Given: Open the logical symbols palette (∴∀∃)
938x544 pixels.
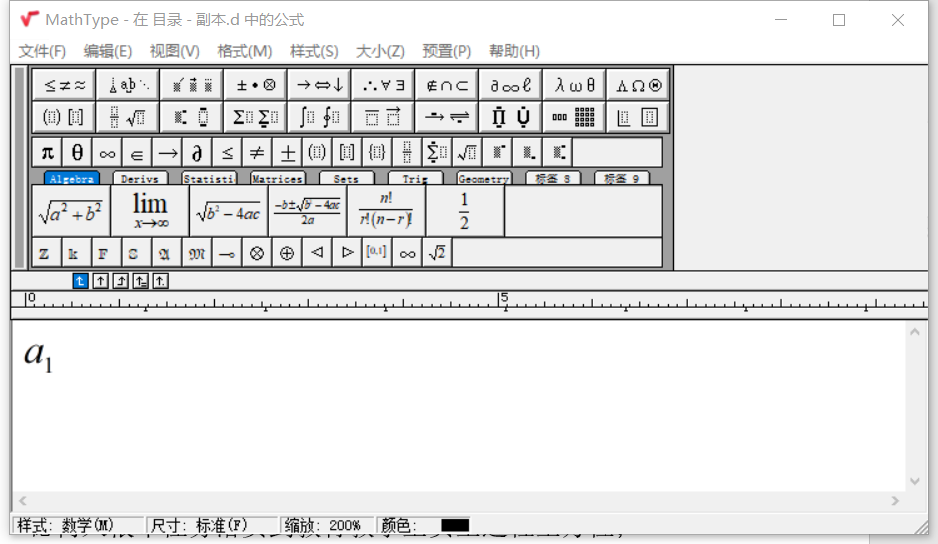Looking at the screenshot, I should tap(383, 86).
